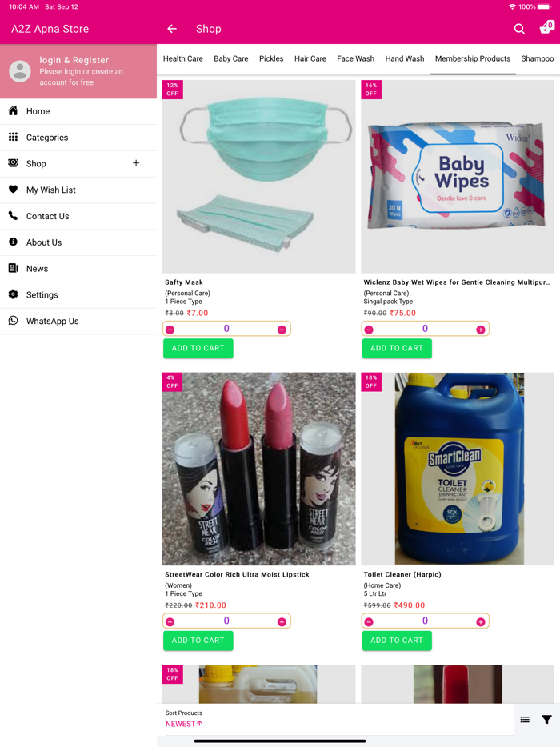Open the shopping cart basket icon
Image resolution: width=560 pixels, height=747 pixels.
[x=546, y=28]
